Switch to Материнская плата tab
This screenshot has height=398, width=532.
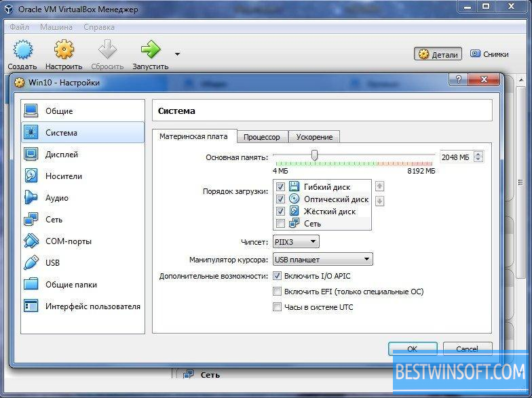tap(194, 136)
